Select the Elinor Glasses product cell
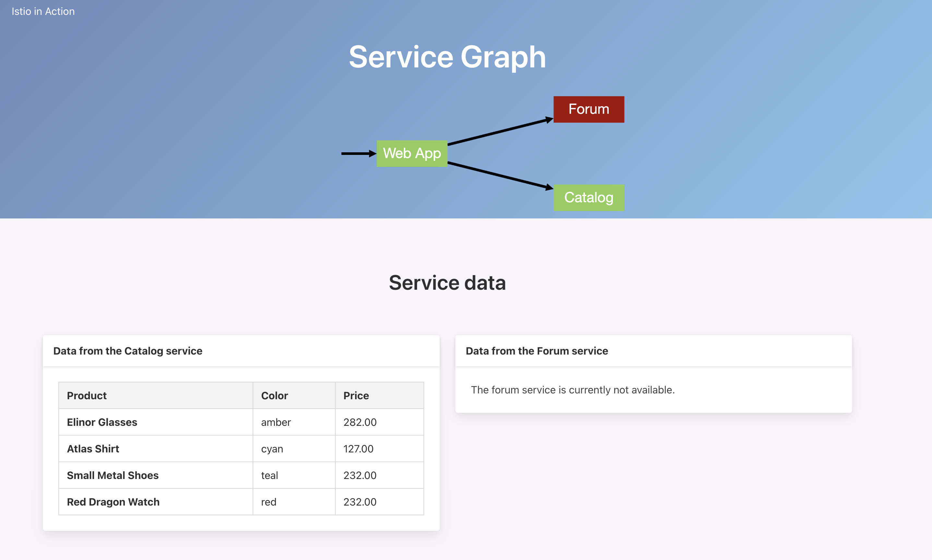 point(156,422)
